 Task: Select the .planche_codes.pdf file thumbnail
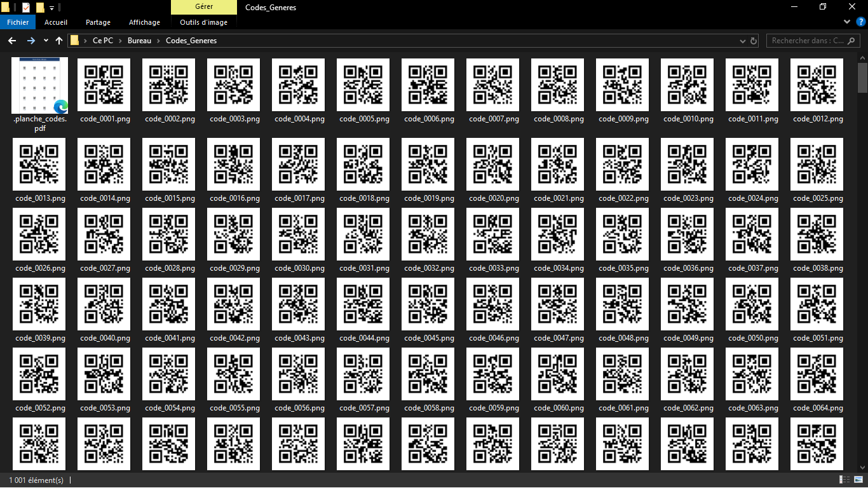(40, 85)
